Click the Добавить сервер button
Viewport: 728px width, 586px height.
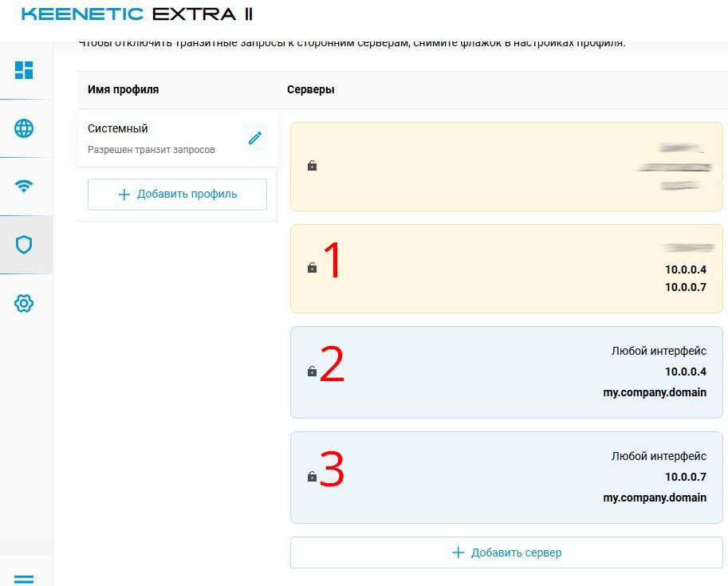pyautogui.click(x=506, y=553)
